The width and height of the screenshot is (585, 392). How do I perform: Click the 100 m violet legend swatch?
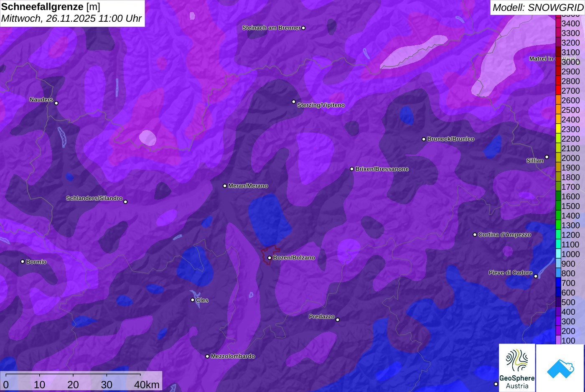[558, 340]
